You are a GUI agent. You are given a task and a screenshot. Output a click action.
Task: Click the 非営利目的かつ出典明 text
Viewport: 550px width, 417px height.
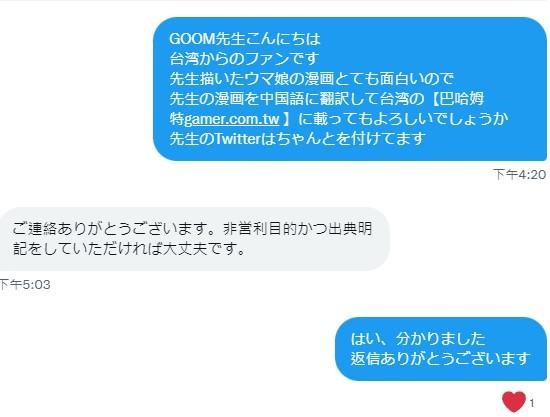[x=297, y=229]
